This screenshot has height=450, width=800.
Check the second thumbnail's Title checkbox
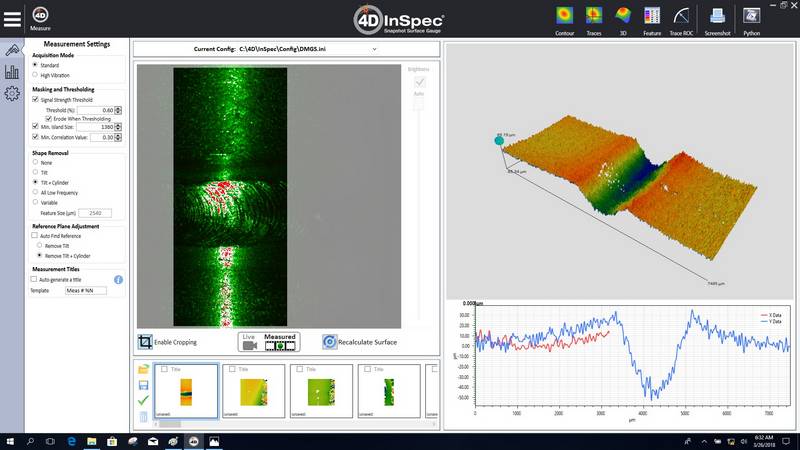pyautogui.click(x=232, y=369)
